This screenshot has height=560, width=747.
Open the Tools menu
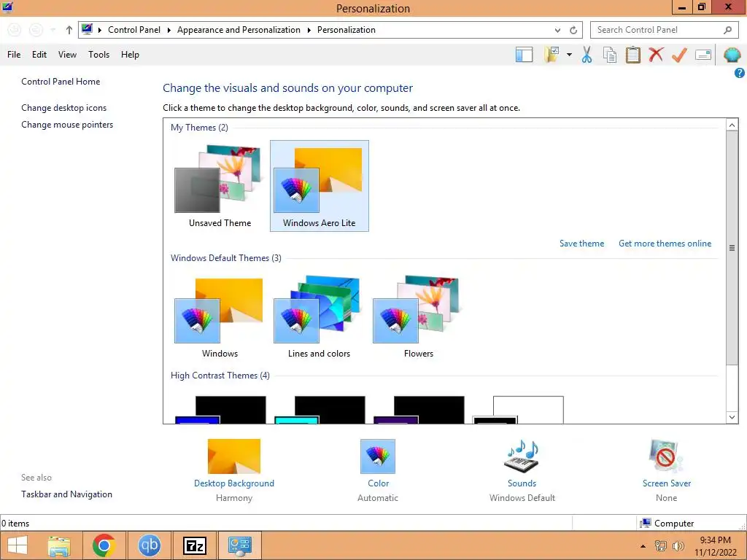pyautogui.click(x=98, y=55)
